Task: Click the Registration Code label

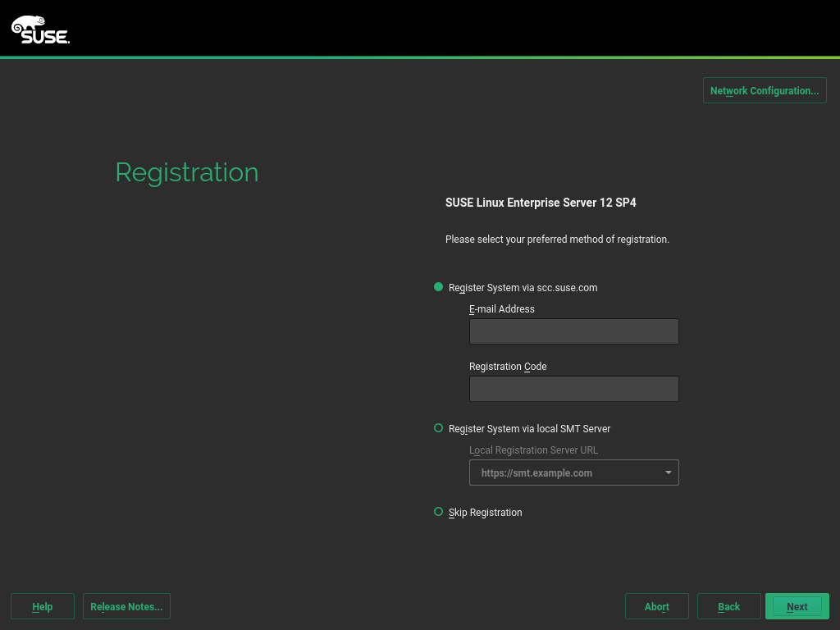Action: (x=508, y=367)
